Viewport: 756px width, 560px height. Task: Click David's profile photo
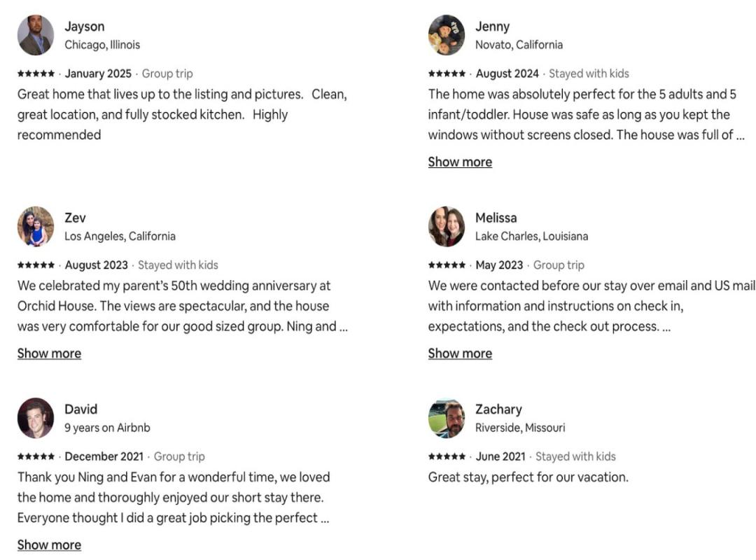coord(36,418)
